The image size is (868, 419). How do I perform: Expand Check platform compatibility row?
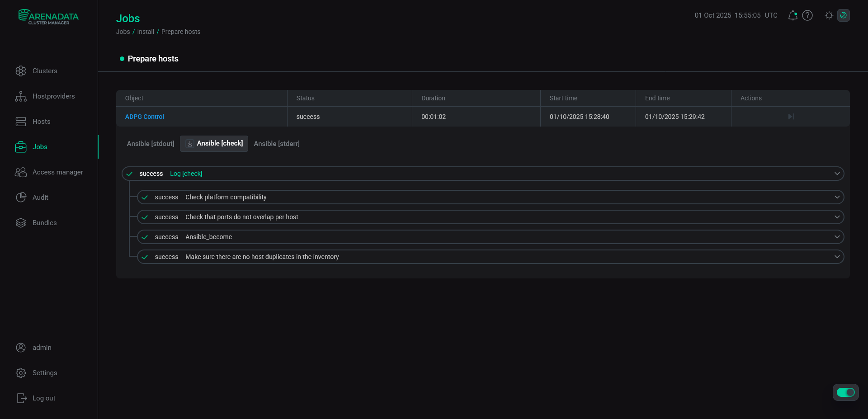coord(837,197)
